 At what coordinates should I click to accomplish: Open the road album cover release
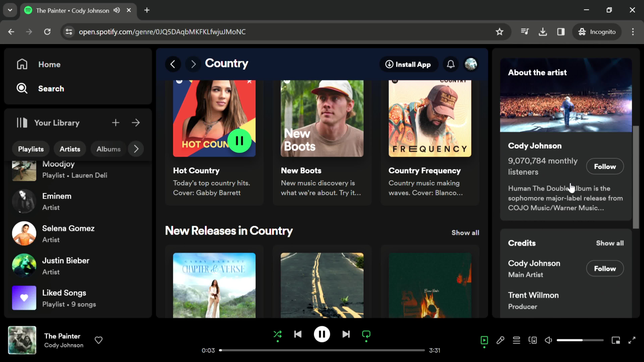[x=322, y=285]
